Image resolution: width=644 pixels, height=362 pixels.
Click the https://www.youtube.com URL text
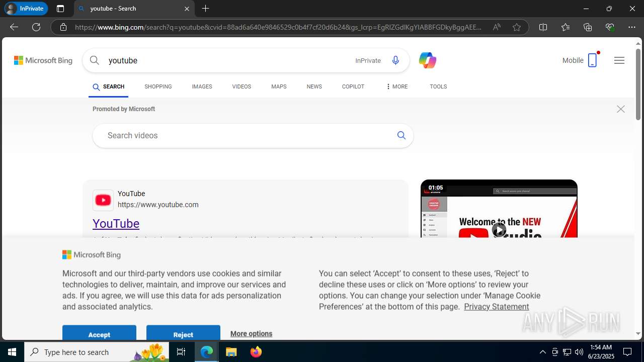[158, 205]
